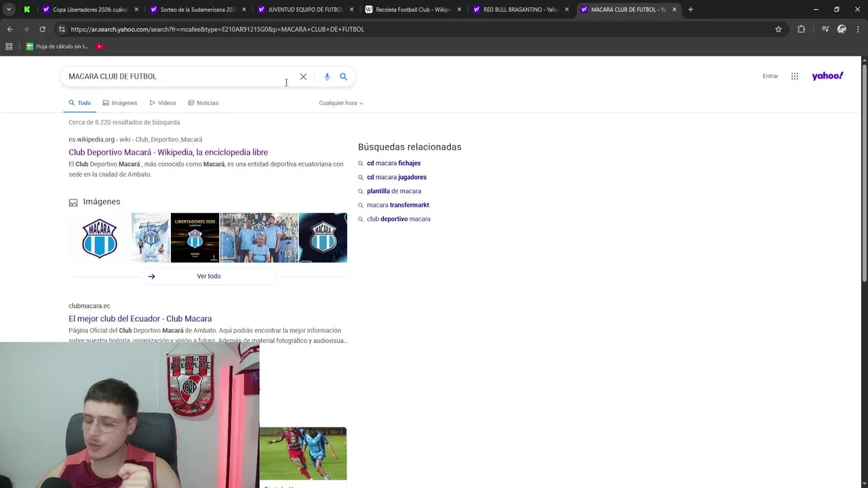
Task: Click the pinned green K tab
Action: point(26,9)
